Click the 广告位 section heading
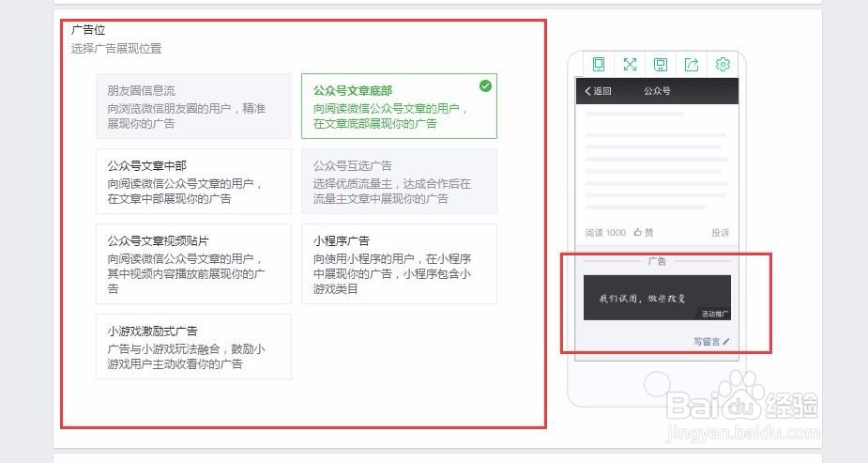868x463 pixels. pos(88,30)
